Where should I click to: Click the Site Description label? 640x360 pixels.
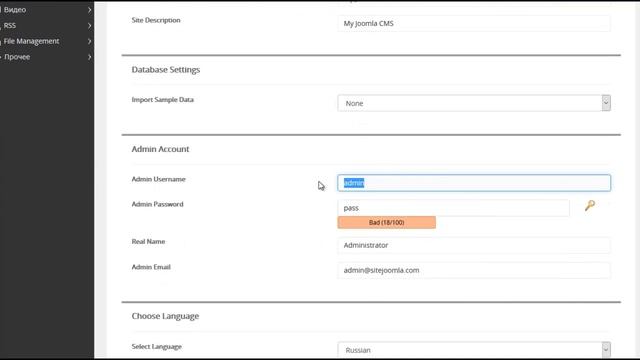[x=156, y=20]
